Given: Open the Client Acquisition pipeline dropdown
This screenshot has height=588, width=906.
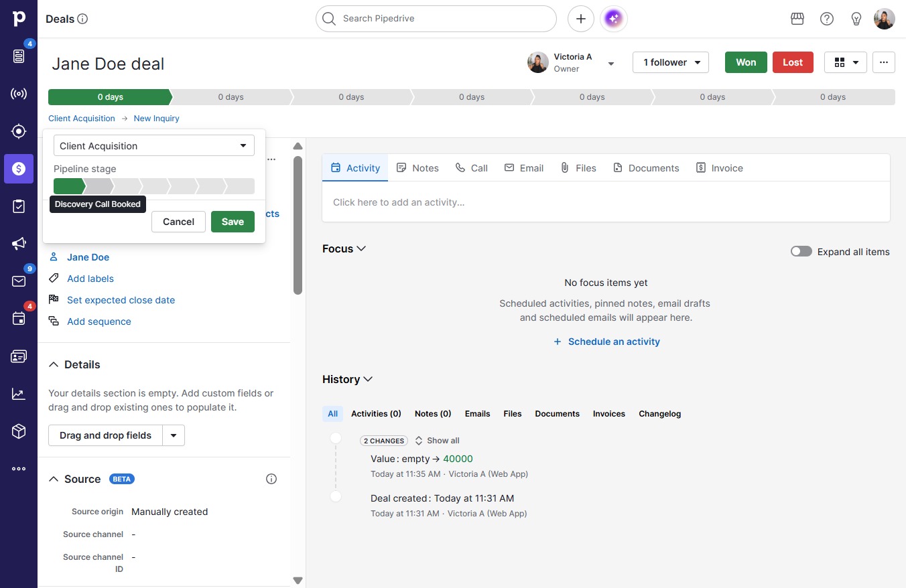Looking at the screenshot, I should (x=154, y=145).
